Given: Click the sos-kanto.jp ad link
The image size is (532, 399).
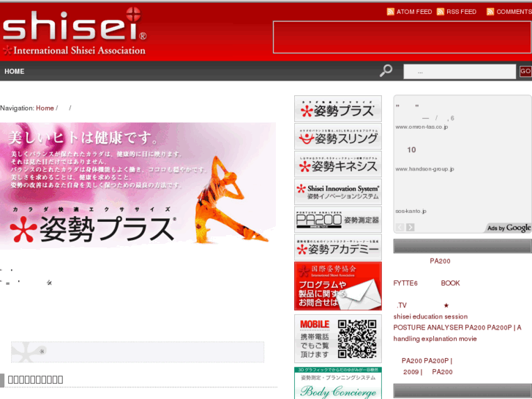Looking at the screenshot, I should pos(411,212).
